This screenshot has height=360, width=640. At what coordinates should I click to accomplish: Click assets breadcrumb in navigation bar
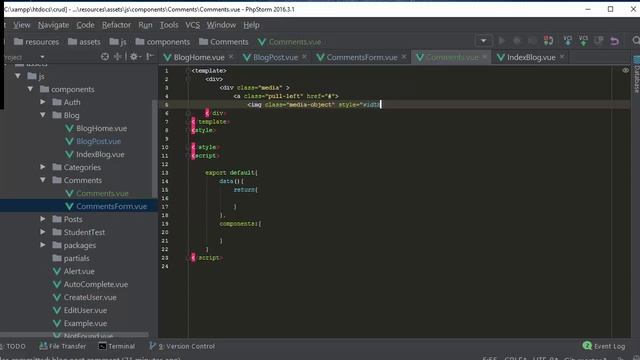coord(84,42)
